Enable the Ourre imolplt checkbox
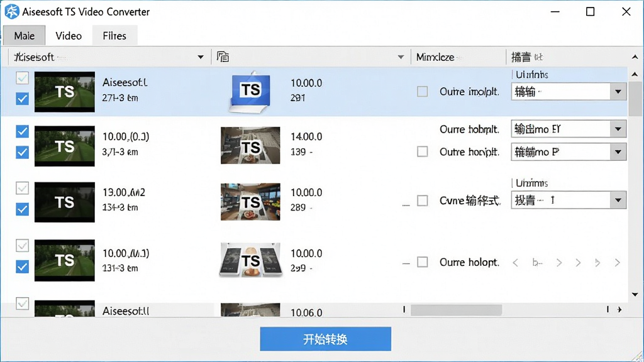 tap(422, 91)
